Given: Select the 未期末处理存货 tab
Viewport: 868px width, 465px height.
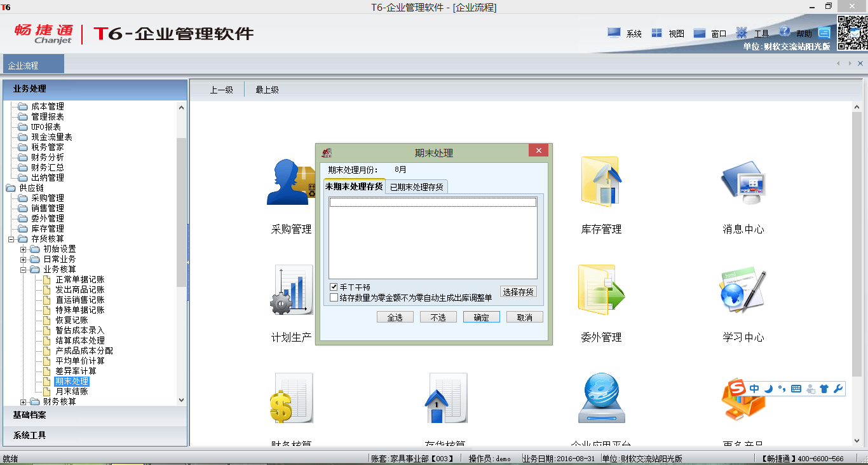Looking at the screenshot, I should 354,186.
